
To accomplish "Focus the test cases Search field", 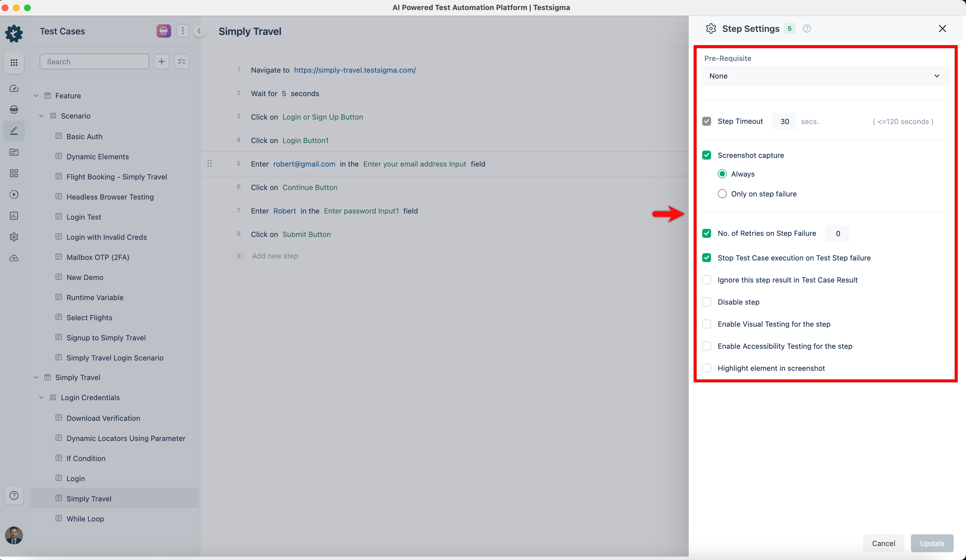I will coord(94,61).
